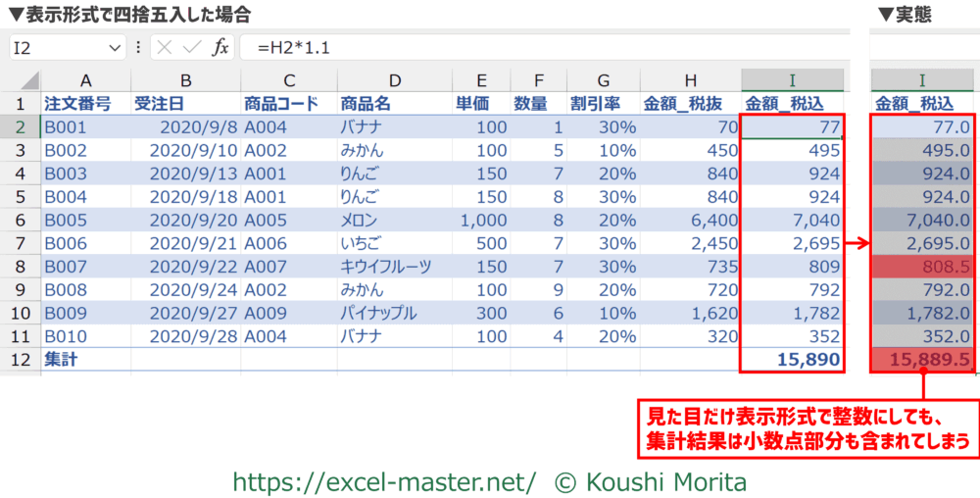Image resolution: width=980 pixels, height=498 pixels.
Task: Expand the Name Box dropdown arrow
Action: [116, 47]
